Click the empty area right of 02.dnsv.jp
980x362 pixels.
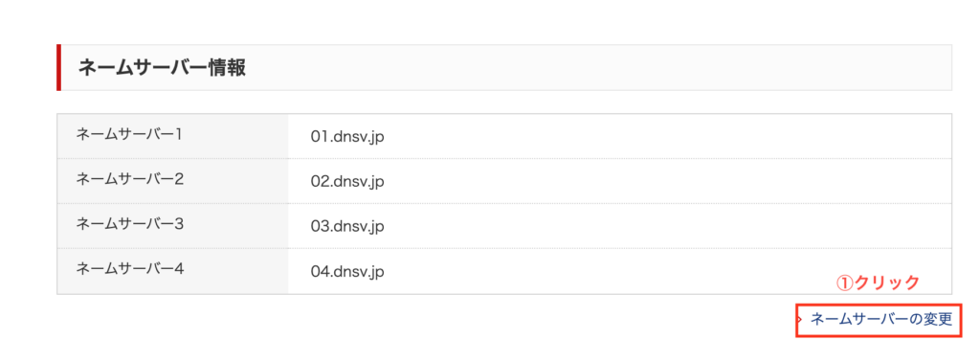coord(666,181)
